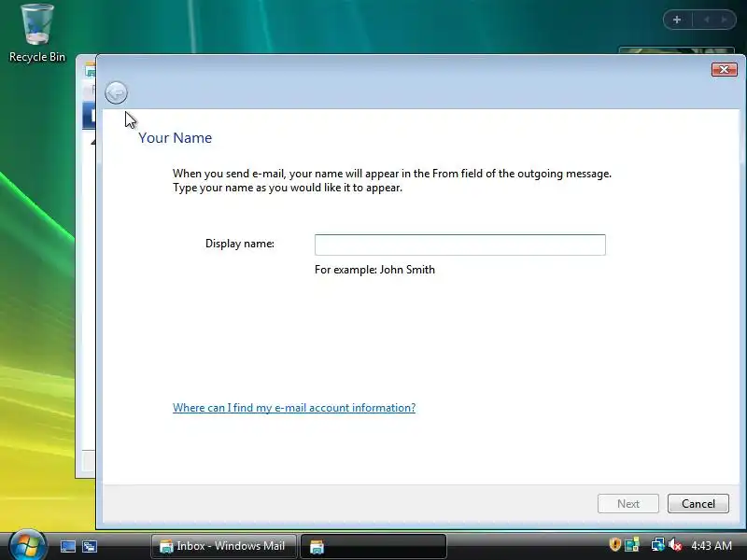Add a gadget with sidebar plus button
Image resolution: width=747 pixels, height=560 pixels.
pos(677,20)
